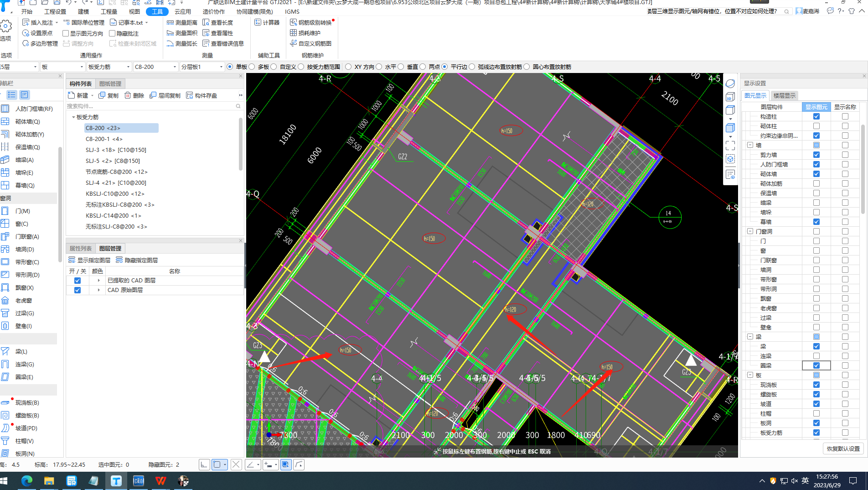Click 恢复默认设置 button
The height and width of the screenshot is (490, 868).
pos(843,448)
